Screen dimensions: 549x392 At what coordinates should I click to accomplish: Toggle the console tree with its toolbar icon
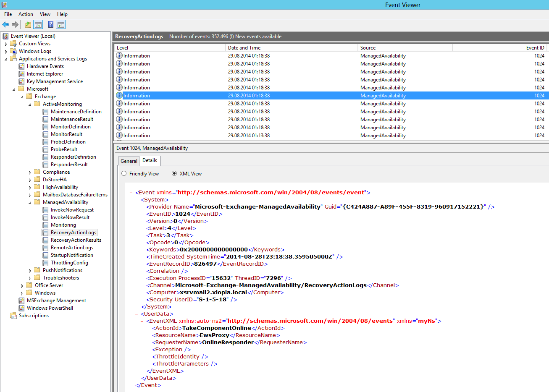click(x=38, y=24)
